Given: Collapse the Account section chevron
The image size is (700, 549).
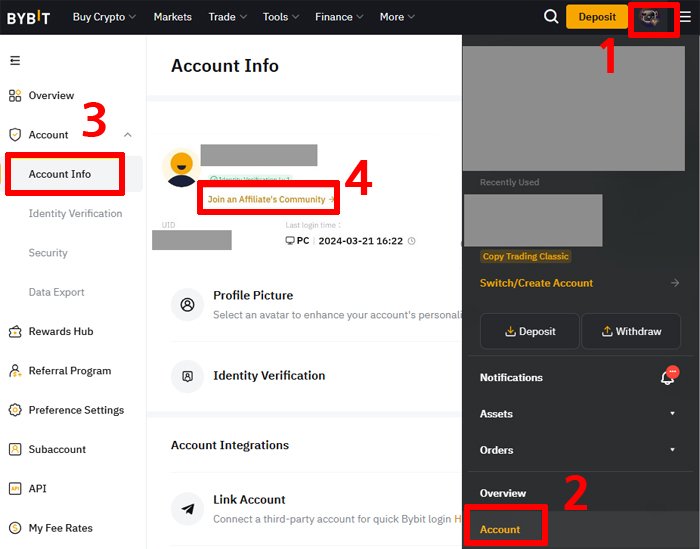Looking at the screenshot, I should click(x=128, y=135).
